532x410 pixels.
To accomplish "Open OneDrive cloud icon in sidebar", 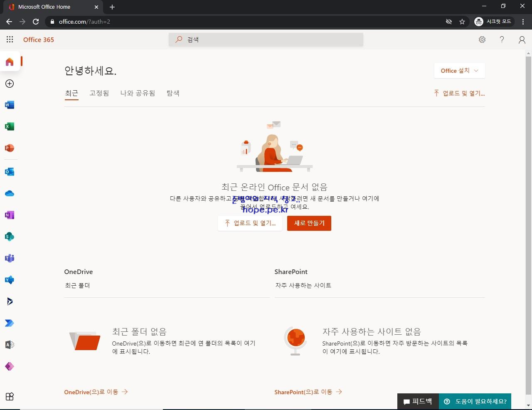I will 10,193.
